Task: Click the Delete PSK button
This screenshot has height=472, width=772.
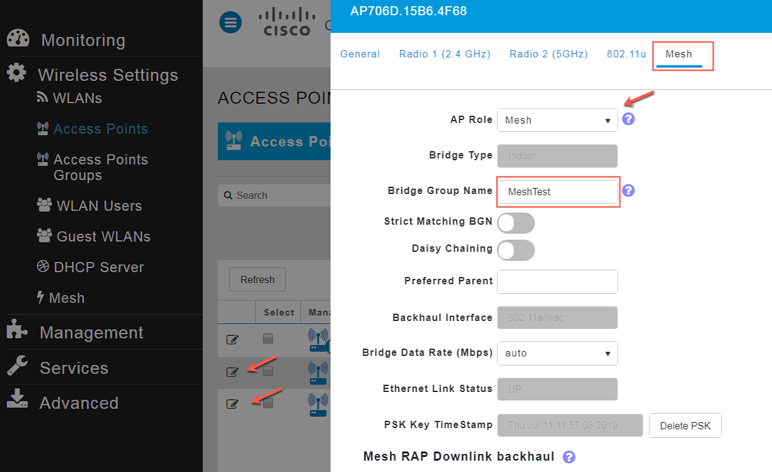Action: point(685,426)
